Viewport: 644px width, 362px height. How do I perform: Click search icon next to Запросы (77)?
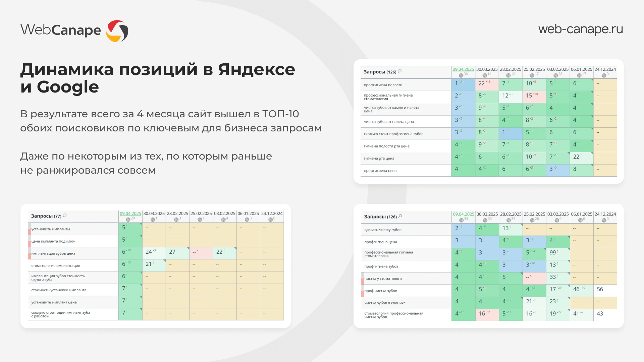[65, 216]
